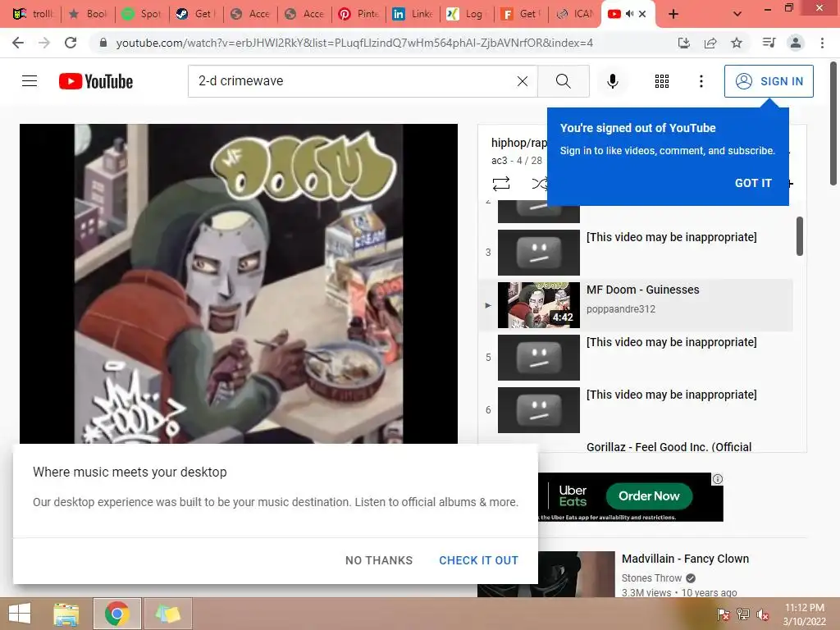Go back with browser back arrow
The width and height of the screenshot is (840, 630).
pyautogui.click(x=18, y=43)
